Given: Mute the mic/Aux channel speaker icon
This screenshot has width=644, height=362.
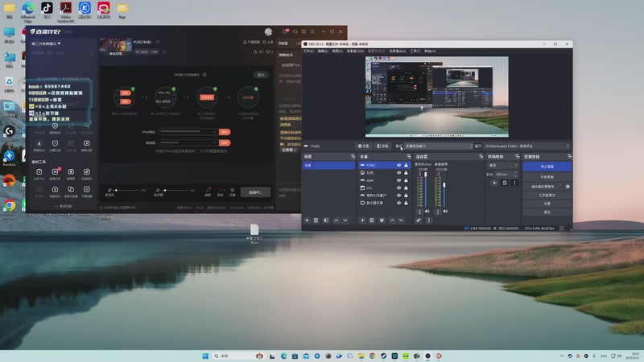Looking at the screenshot, I should [427, 212].
